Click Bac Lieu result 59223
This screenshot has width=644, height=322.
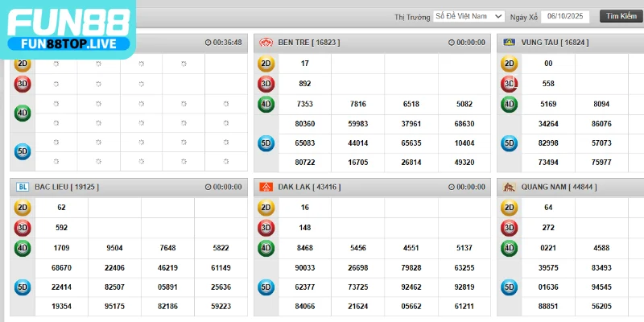pyautogui.click(x=221, y=307)
